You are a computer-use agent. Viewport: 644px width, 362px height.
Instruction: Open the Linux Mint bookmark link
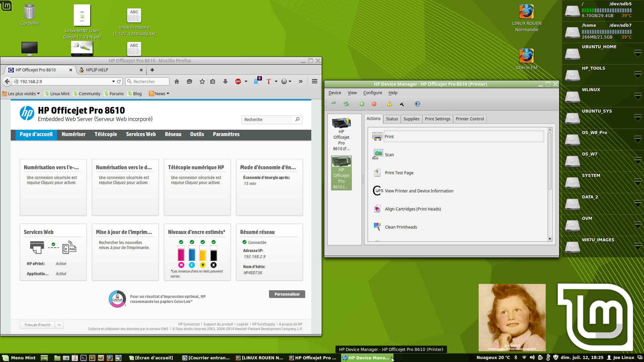(57, 94)
